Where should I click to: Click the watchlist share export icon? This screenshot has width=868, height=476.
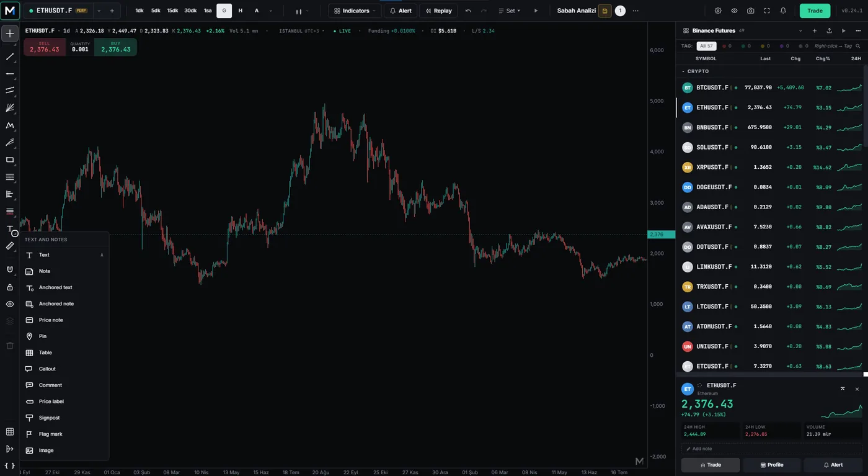830,30
